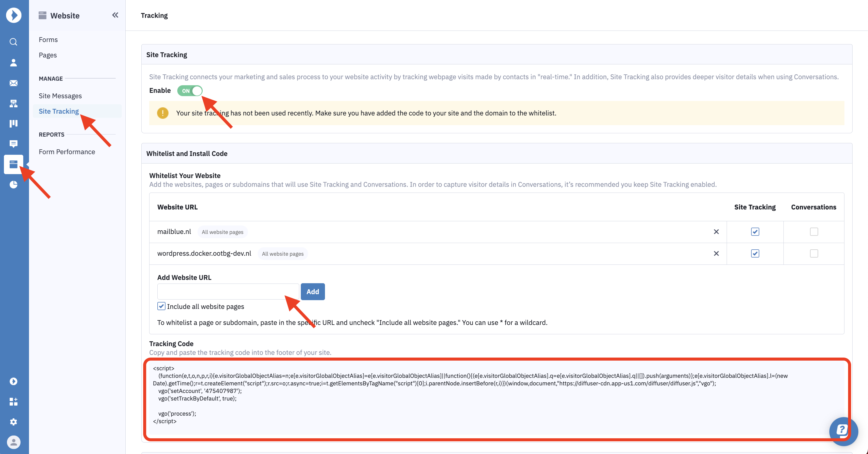This screenshot has height=454, width=868.
Task: Open Forms in sidebar
Action: (48, 40)
